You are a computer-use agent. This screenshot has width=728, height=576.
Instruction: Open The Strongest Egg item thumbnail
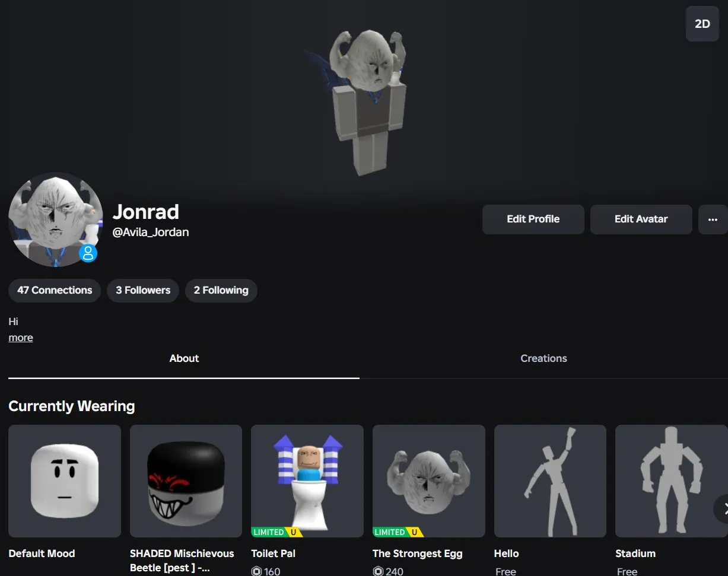pyautogui.click(x=429, y=481)
